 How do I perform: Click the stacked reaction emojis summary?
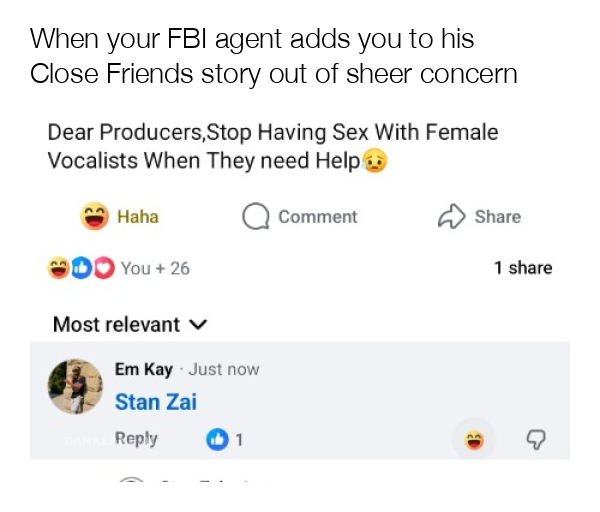pos(80,268)
